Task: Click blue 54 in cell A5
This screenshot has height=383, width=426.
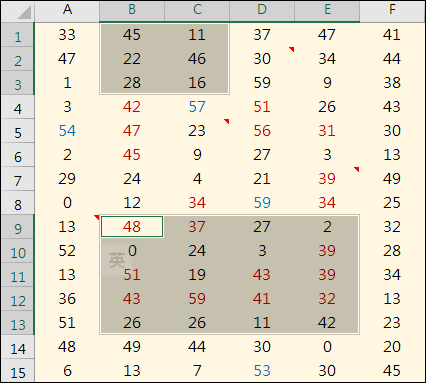Action: 67,131
